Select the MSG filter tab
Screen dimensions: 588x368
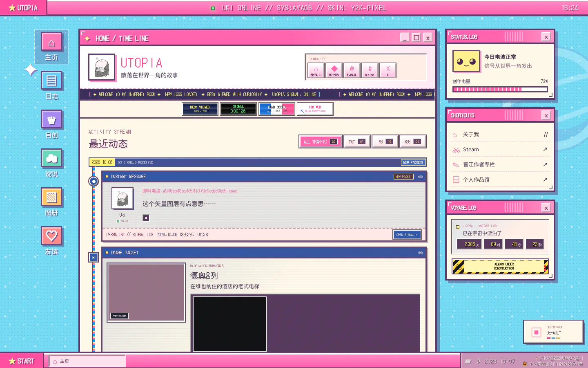[x=413, y=141]
